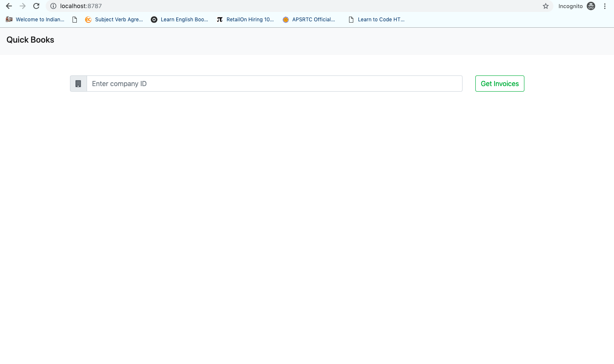Click the building icon beside company ID field
The image size is (614, 364).
pyautogui.click(x=78, y=84)
